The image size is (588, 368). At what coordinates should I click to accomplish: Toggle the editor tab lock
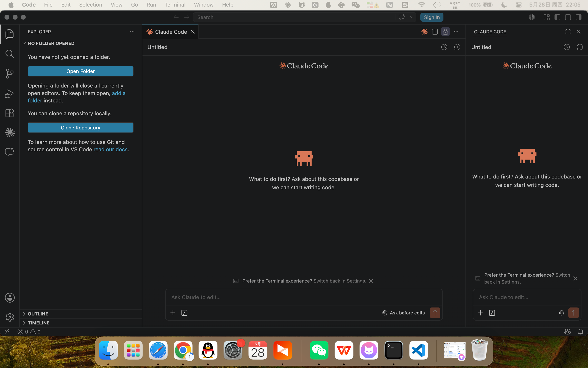pos(445,32)
